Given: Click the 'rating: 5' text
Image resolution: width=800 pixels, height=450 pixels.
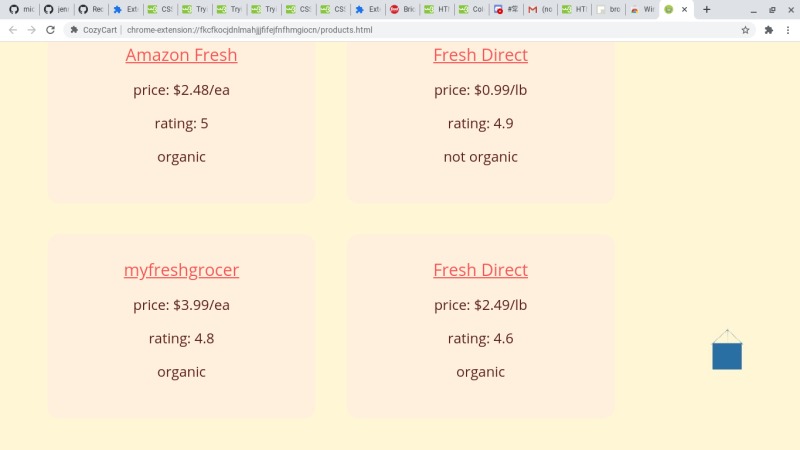Looking at the screenshot, I should [181, 123].
